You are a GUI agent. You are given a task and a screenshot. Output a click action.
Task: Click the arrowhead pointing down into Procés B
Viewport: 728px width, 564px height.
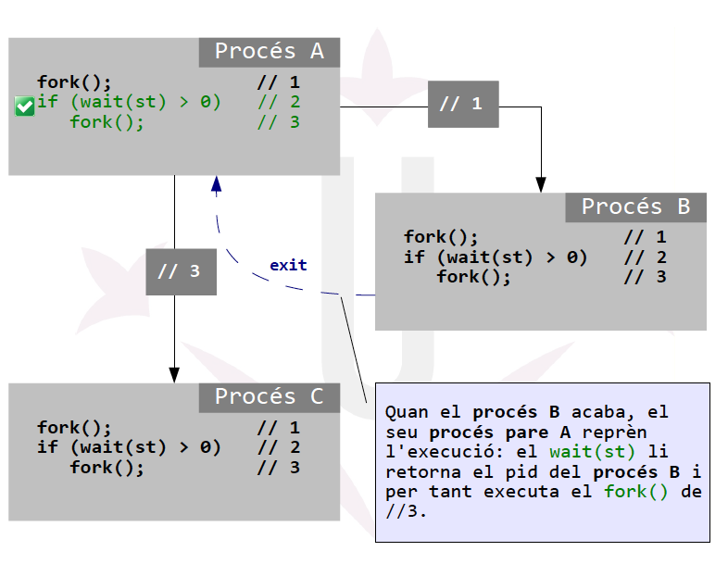[541, 182]
